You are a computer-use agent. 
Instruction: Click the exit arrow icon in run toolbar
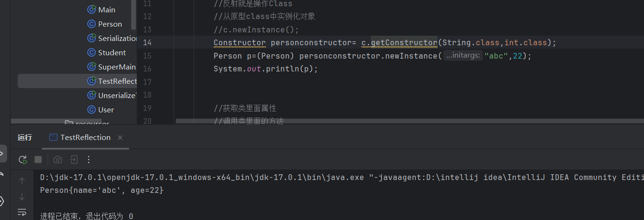[x=74, y=160]
